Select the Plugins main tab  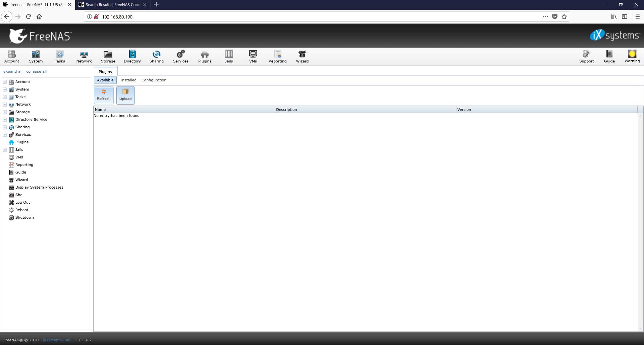pos(105,72)
